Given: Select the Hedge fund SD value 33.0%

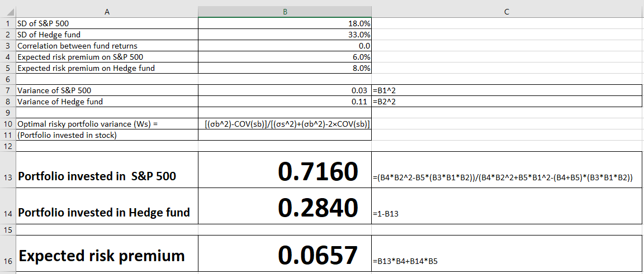Looking at the screenshot, I should 285,35.
